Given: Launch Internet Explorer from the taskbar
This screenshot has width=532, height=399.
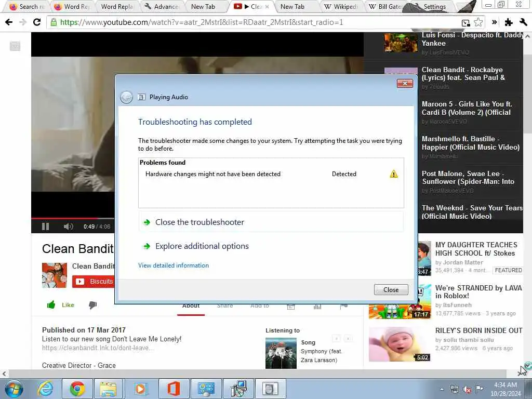Looking at the screenshot, I should click(46, 389).
